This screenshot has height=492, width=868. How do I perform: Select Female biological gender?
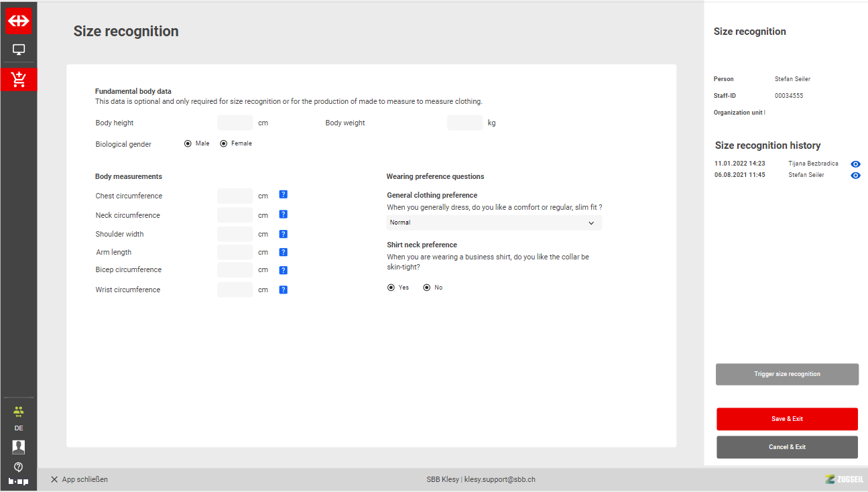[224, 143]
